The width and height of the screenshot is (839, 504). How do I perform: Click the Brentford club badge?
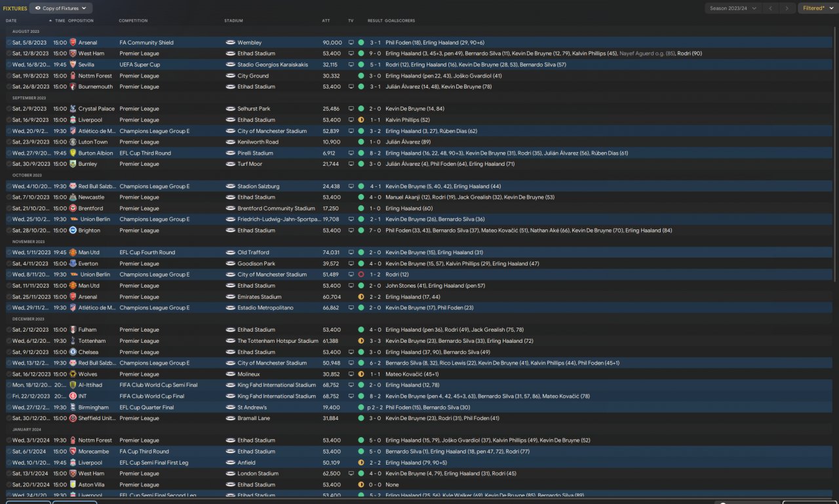click(x=73, y=208)
